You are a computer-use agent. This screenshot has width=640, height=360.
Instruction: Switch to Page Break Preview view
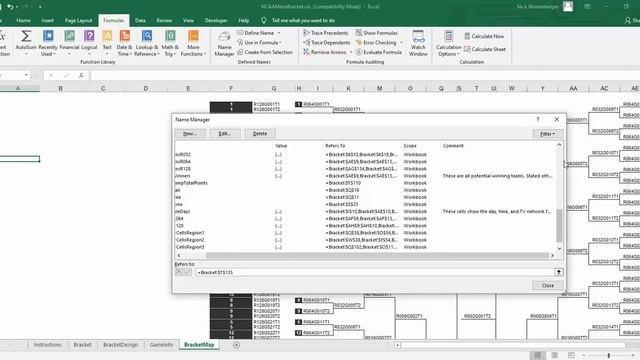click(x=571, y=356)
